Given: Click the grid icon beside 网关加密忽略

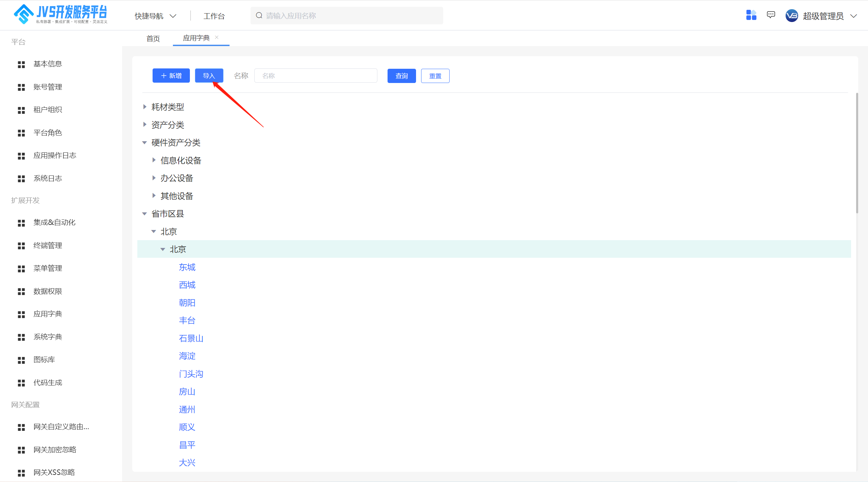Looking at the screenshot, I should click(21, 450).
